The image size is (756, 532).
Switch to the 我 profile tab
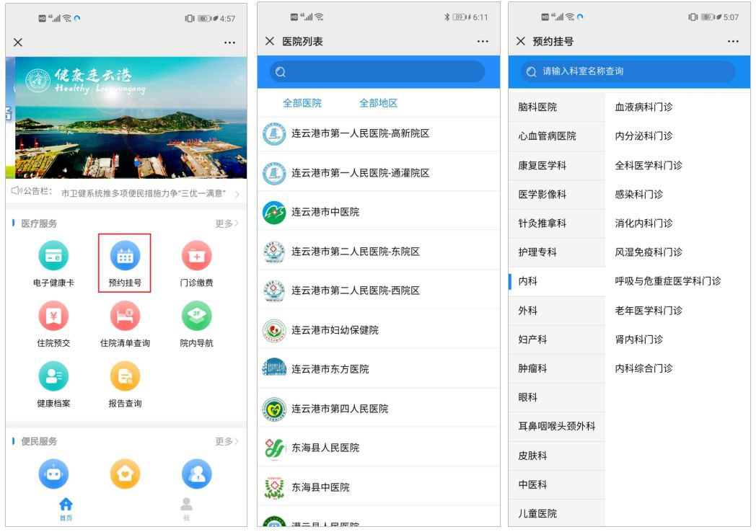[187, 510]
